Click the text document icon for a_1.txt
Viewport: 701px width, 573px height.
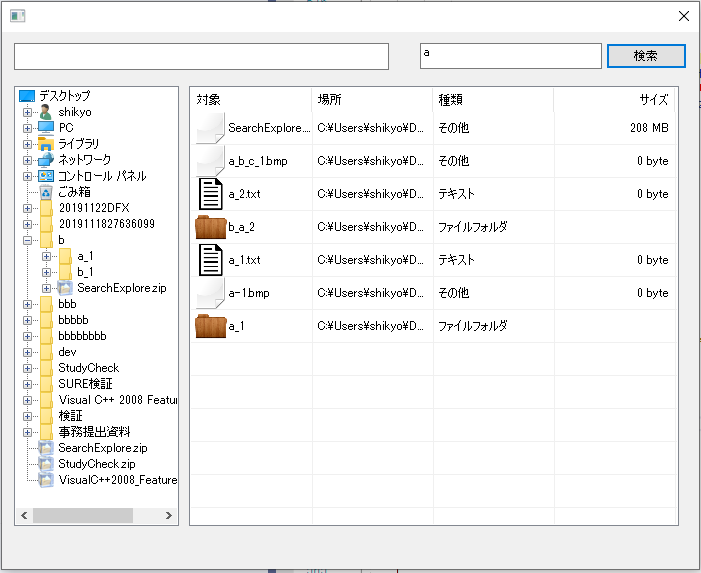point(210,260)
